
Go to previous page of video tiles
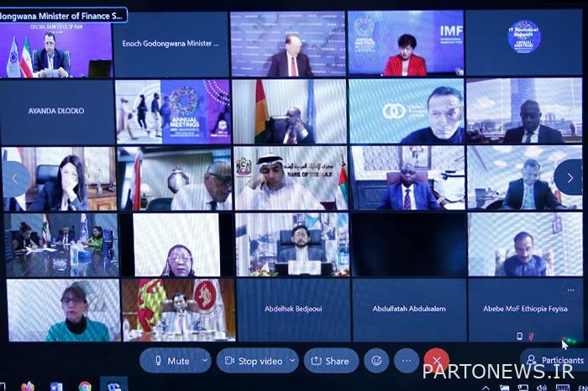(x=15, y=178)
